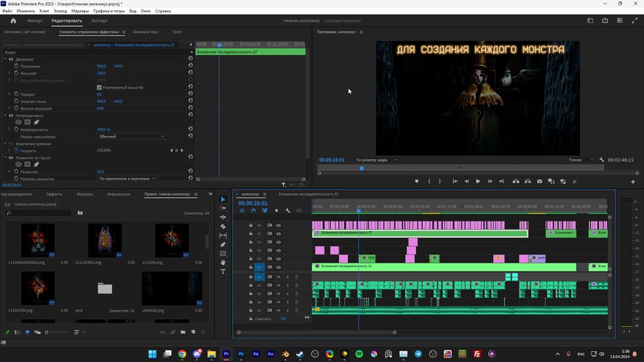Image resolution: width=644 pixels, height=362 pixels.
Task: Toggle lock on track V3
Action: pyautogui.click(x=251, y=250)
